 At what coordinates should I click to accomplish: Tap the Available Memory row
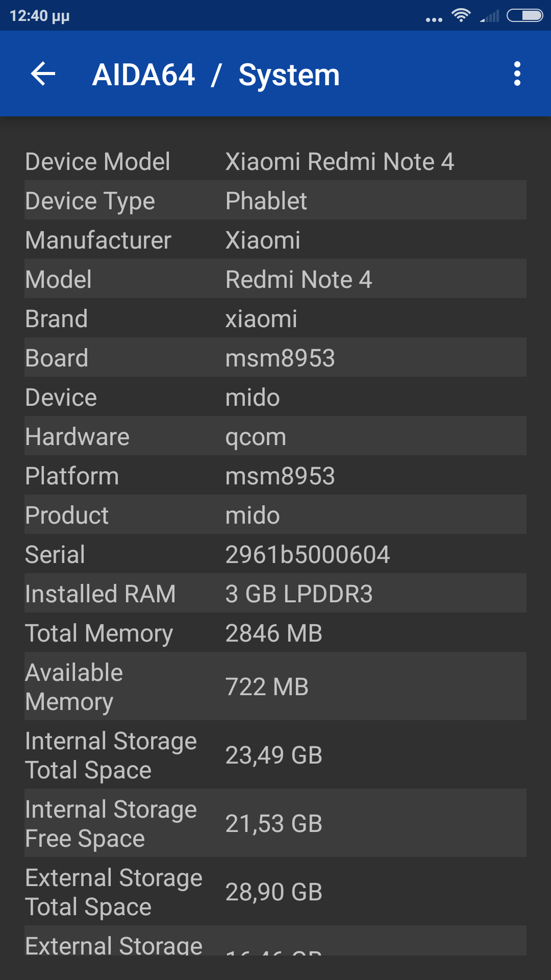275,687
